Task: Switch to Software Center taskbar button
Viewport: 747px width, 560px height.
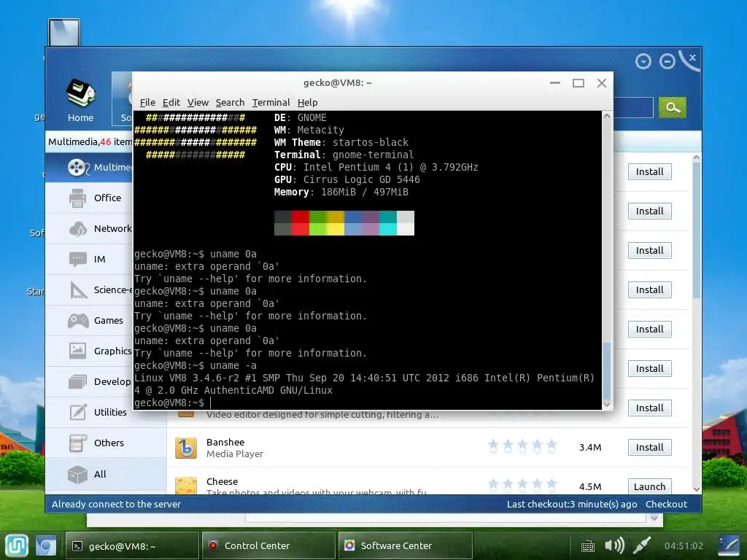Action: 405,545
